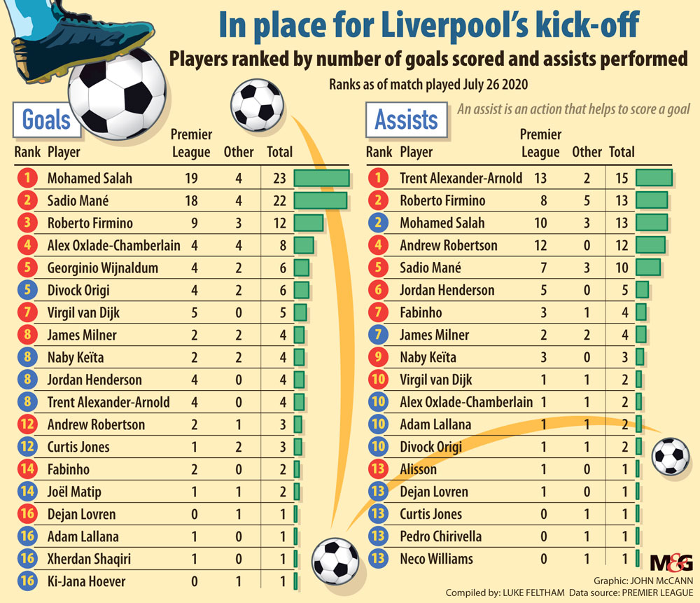The width and height of the screenshot is (700, 603).
Task: Click Roberto Firmino's name in the Assists table
Action: coord(442,201)
